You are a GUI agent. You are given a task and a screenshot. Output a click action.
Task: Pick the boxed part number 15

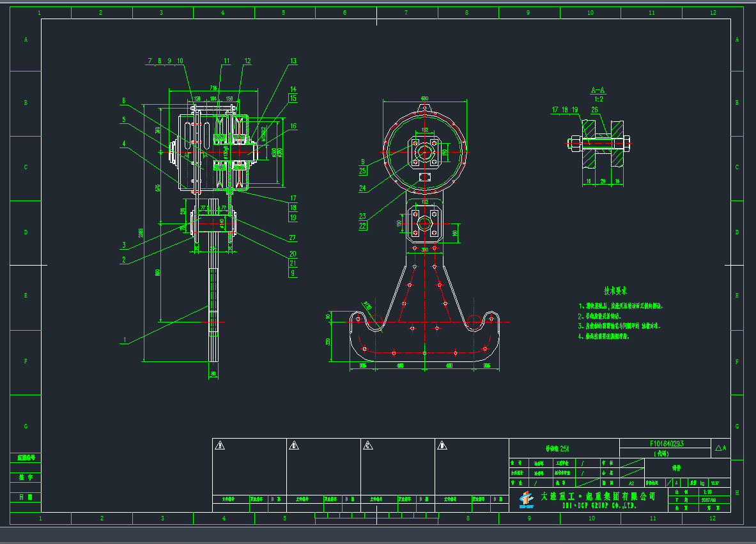(293, 98)
